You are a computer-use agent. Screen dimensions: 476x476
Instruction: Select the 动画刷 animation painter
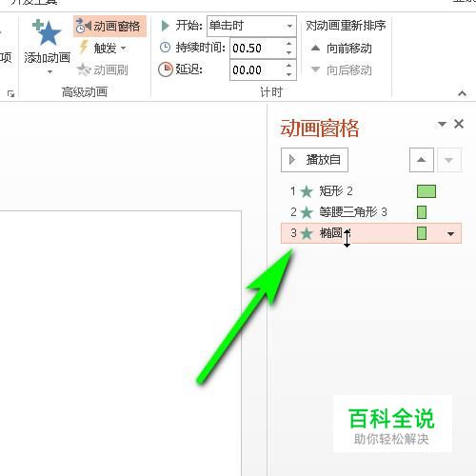[103, 69]
